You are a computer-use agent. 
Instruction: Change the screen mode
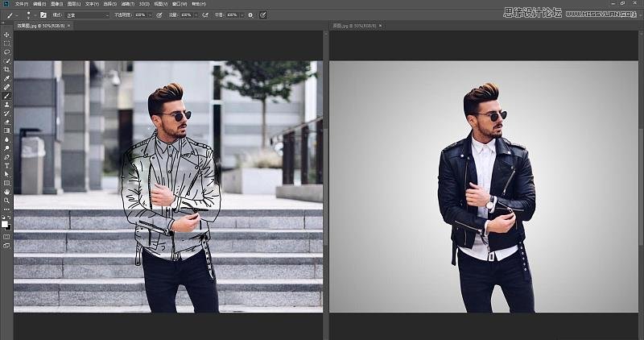pyautogui.click(x=6, y=246)
